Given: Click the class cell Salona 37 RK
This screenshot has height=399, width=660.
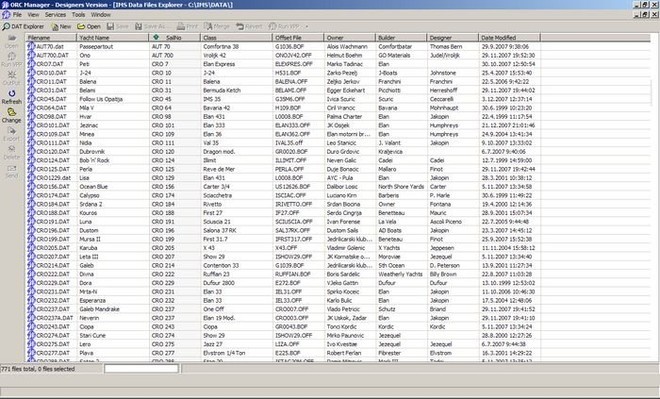Looking at the screenshot, I should click(x=220, y=230).
